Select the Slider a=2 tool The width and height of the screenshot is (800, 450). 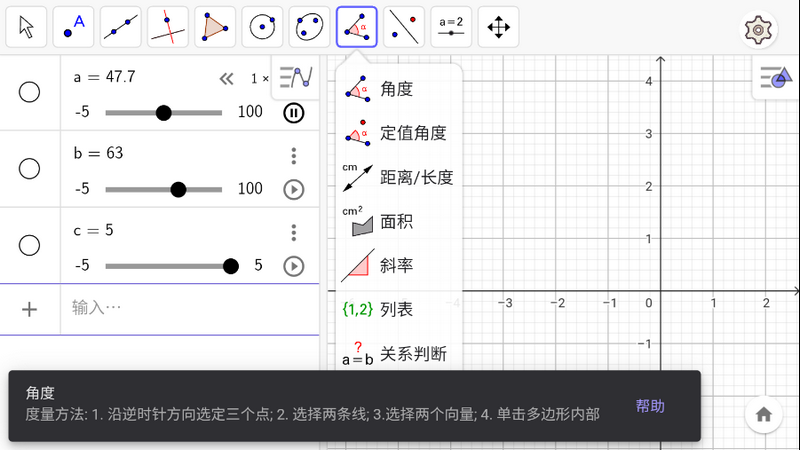[451, 27]
